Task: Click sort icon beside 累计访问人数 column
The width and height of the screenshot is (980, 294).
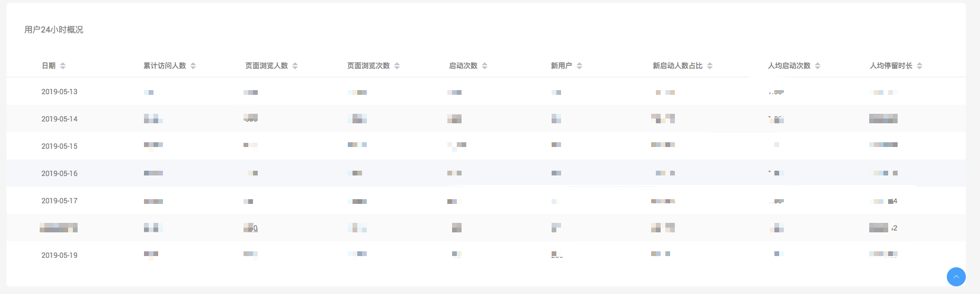Action: click(193, 66)
